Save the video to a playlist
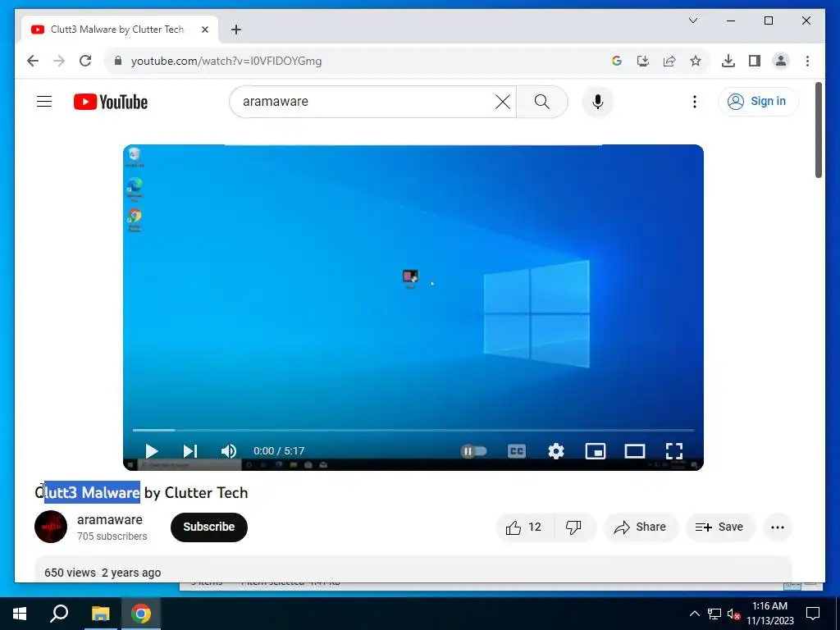The width and height of the screenshot is (840, 630). [720, 527]
